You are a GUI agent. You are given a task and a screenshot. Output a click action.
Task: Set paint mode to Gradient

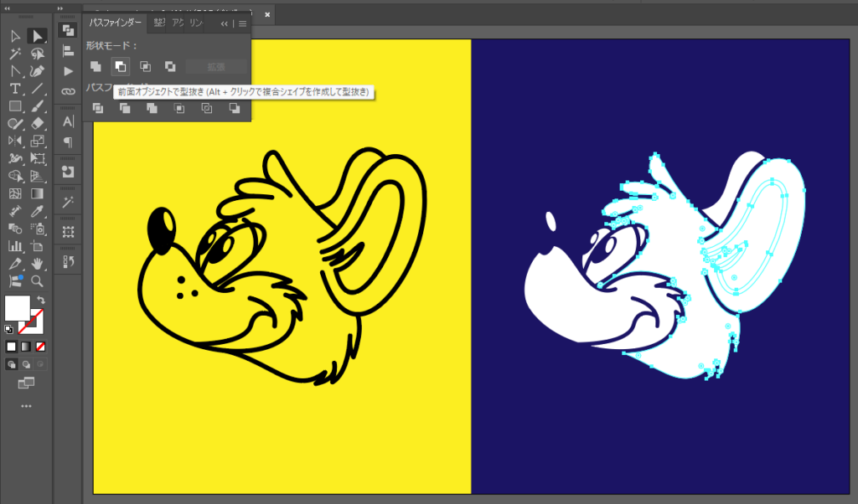click(26, 347)
